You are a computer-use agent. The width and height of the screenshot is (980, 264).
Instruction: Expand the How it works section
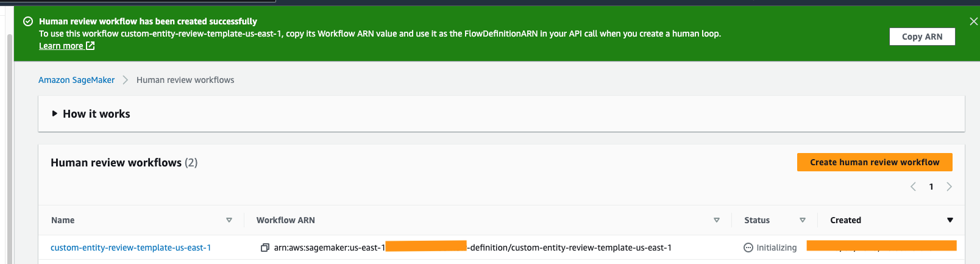tap(55, 114)
